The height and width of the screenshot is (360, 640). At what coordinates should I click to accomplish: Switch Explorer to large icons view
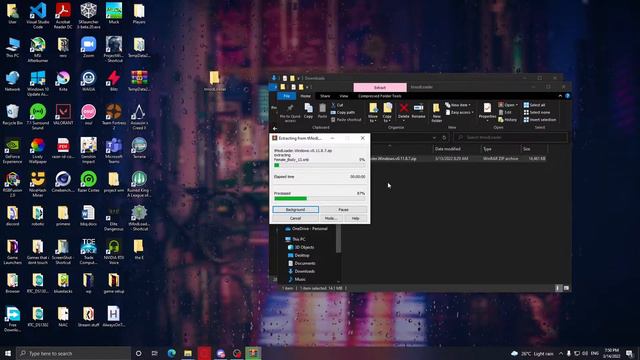coord(567,288)
